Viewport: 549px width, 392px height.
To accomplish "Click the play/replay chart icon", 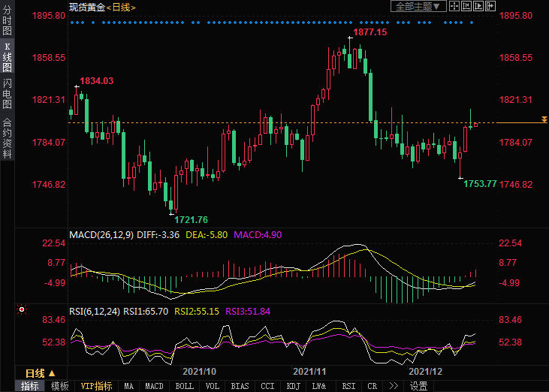I will 479,6.
